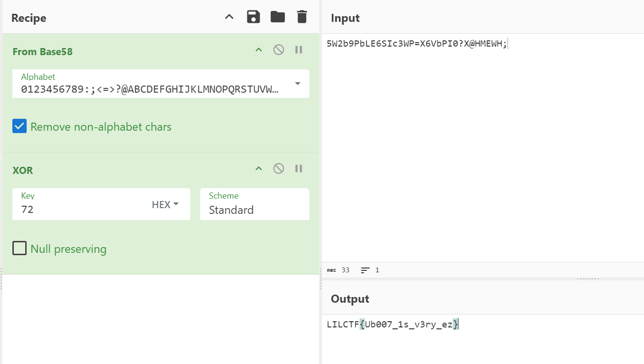Click the LILCTF flag output text
644x364 pixels.
coord(393,325)
